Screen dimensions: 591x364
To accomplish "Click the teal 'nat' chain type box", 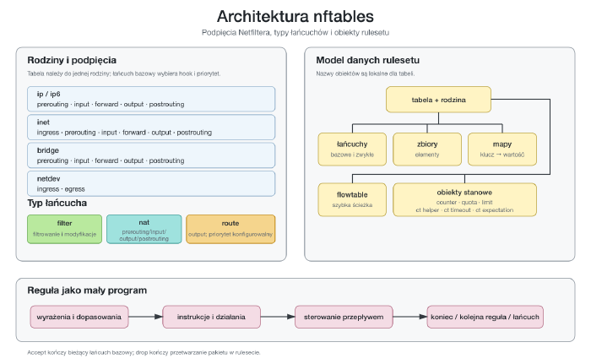I will [144, 230].
